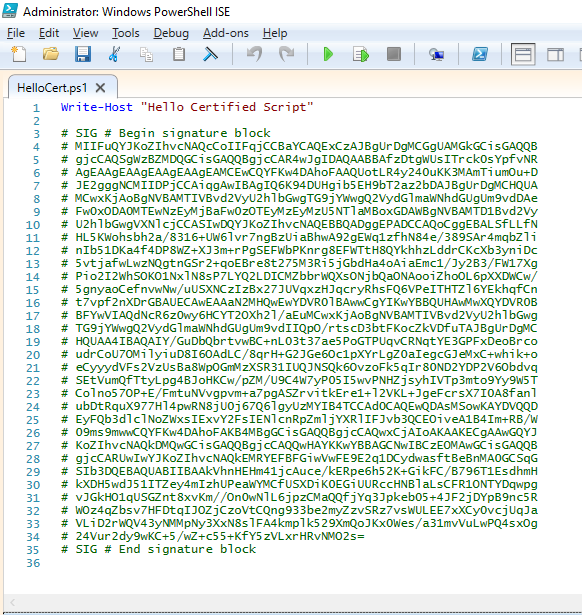The image size is (582, 615).
Task: Stop operation with the square icon
Action: click(x=393, y=54)
